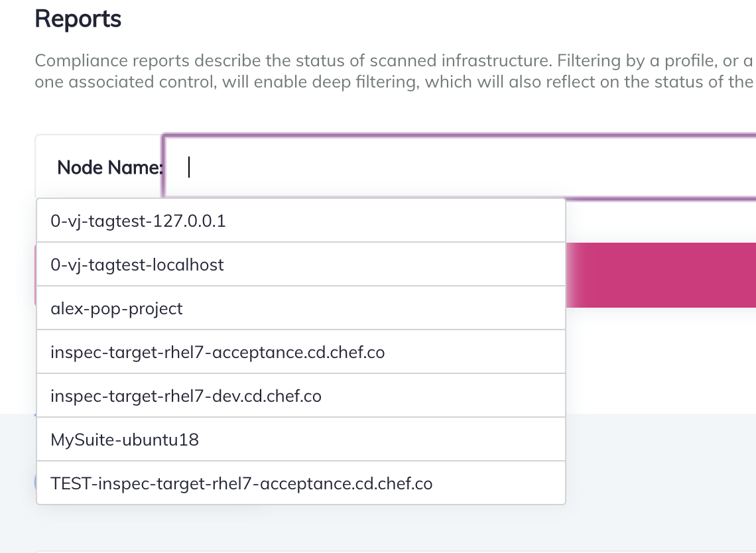Click the pink accent edge beside the suggestions
The width and height of the screenshot is (756, 553).
pos(36,275)
